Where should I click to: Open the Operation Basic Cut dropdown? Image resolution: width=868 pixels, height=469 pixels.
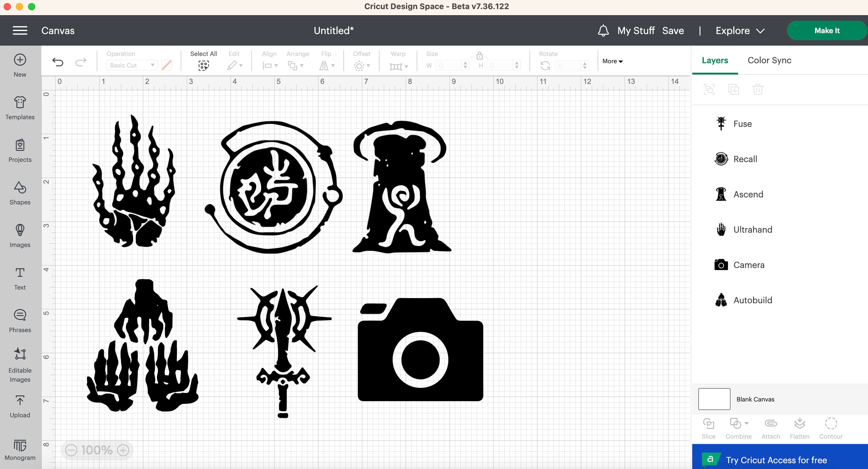[x=132, y=65]
